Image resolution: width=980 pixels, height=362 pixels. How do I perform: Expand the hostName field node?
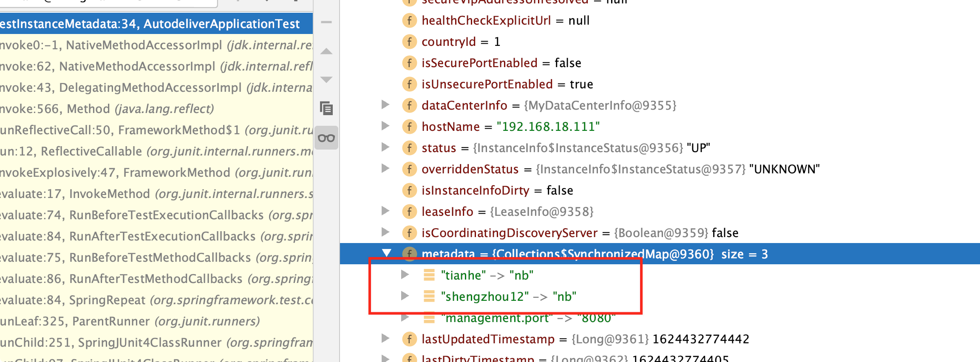385,126
